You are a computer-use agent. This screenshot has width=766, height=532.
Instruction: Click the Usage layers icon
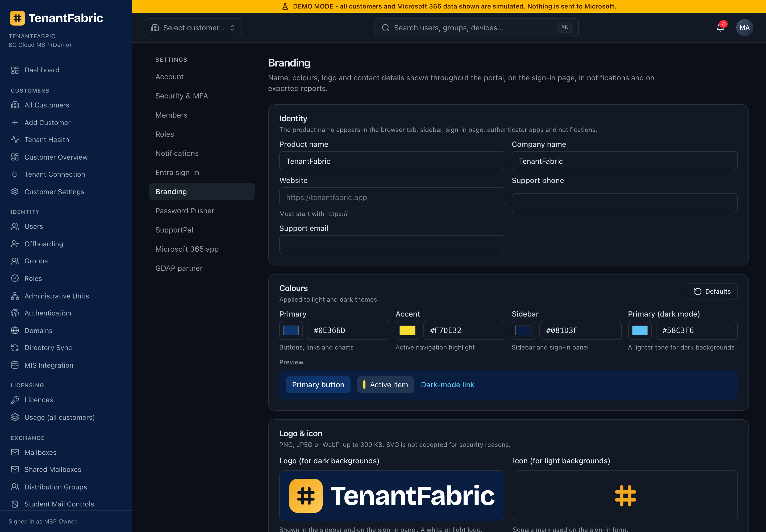(x=15, y=417)
